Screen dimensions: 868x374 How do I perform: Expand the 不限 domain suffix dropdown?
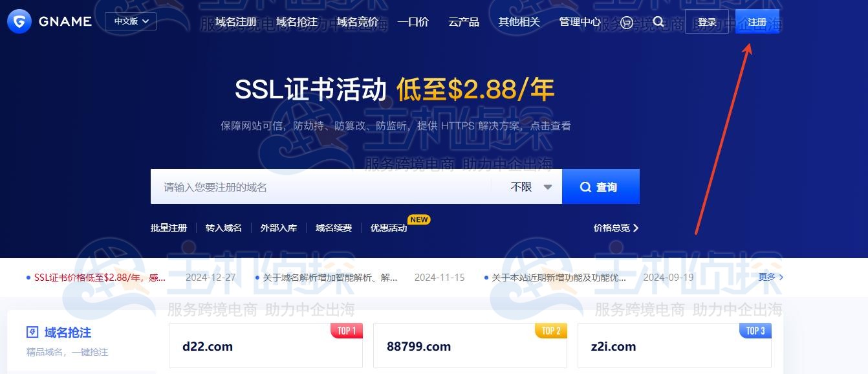click(531, 187)
